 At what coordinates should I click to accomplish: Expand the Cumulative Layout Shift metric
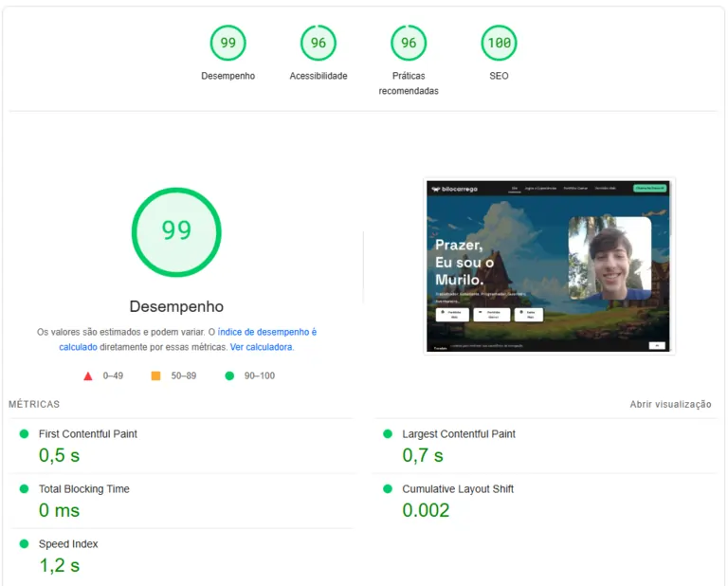pos(458,489)
